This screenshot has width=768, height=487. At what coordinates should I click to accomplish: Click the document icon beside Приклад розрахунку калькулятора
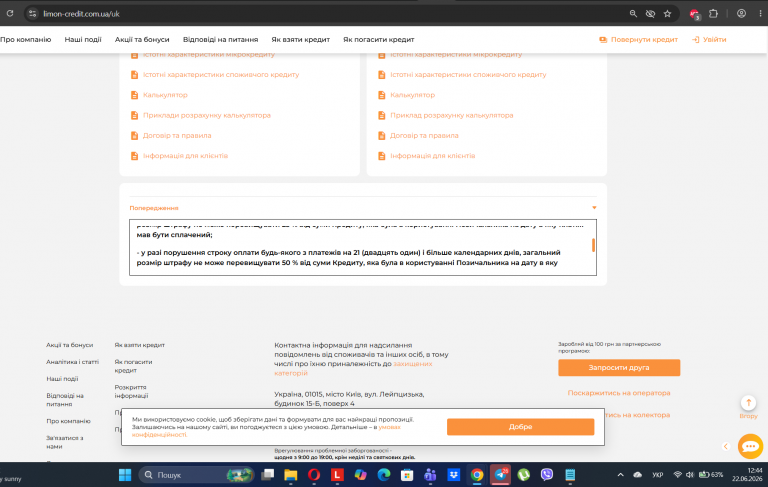click(382, 115)
